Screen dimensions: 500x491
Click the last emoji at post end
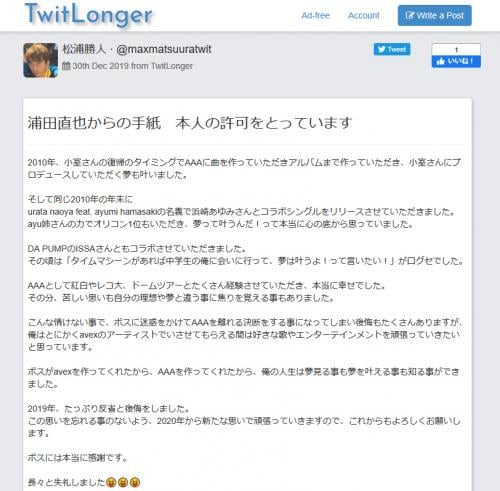pyautogui.click(x=135, y=482)
